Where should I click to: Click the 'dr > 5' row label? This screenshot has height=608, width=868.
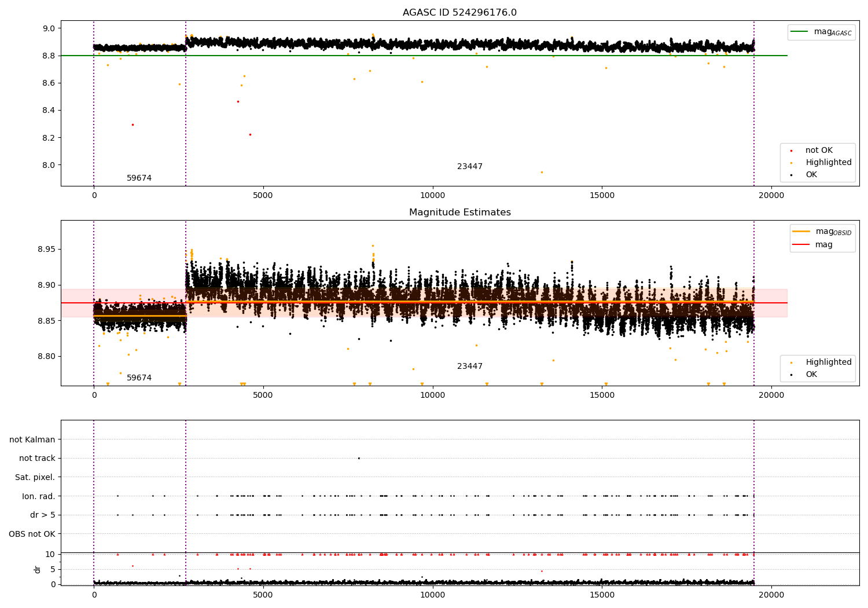click(x=43, y=515)
